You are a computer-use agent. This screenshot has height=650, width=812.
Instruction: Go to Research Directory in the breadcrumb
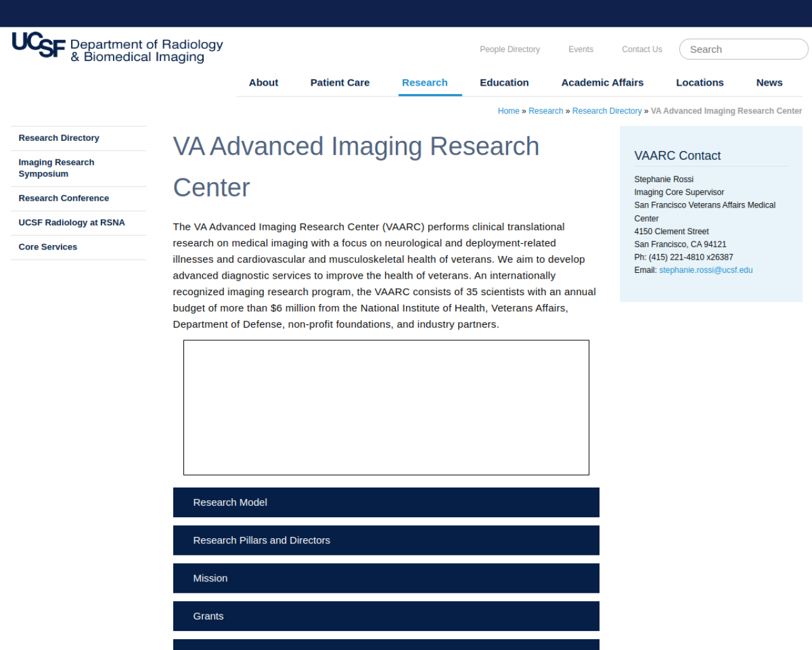(606, 111)
